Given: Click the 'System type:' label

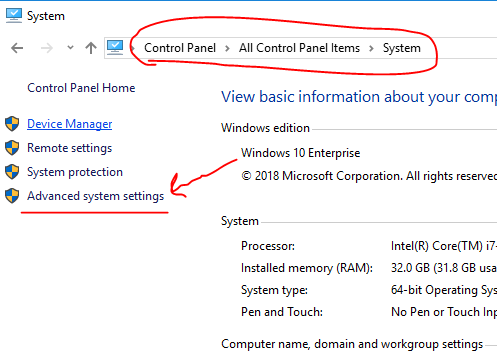Looking at the screenshot, I should point(274,290).
